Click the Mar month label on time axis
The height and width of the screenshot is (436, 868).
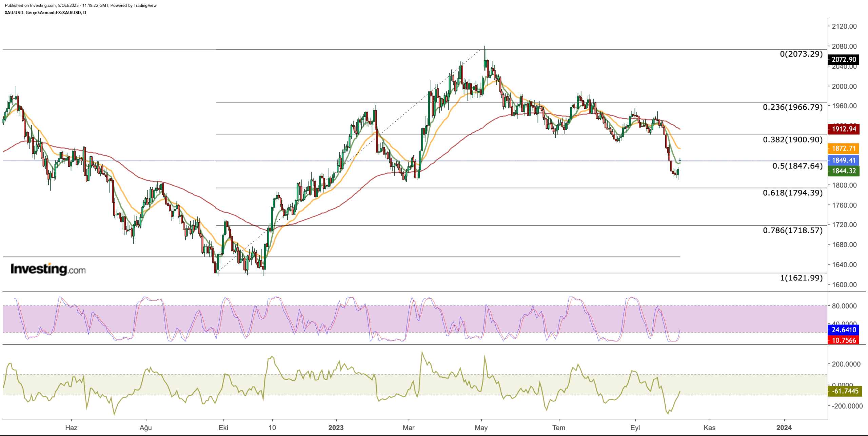coord(409,428)
